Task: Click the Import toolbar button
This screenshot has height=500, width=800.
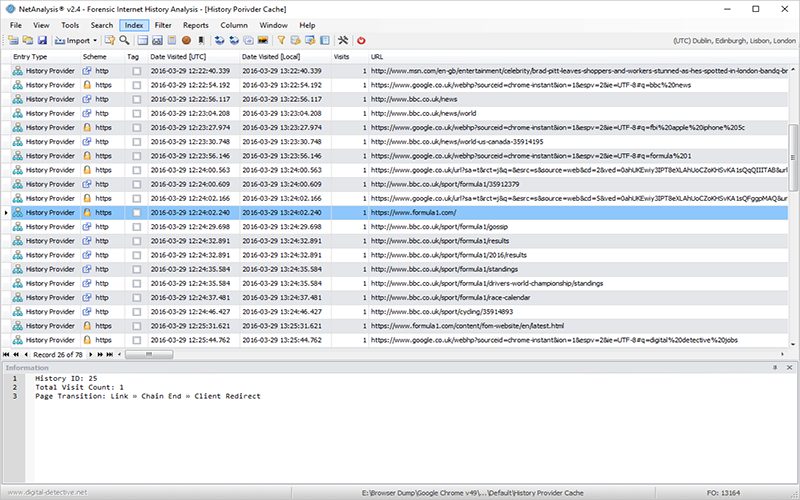Action: (x=72, y=40)
